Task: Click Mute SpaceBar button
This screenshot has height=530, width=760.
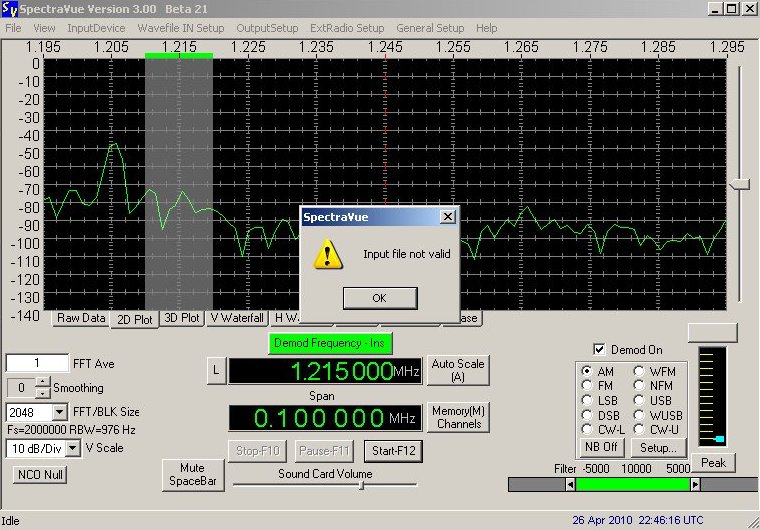Action: [193, 475]
